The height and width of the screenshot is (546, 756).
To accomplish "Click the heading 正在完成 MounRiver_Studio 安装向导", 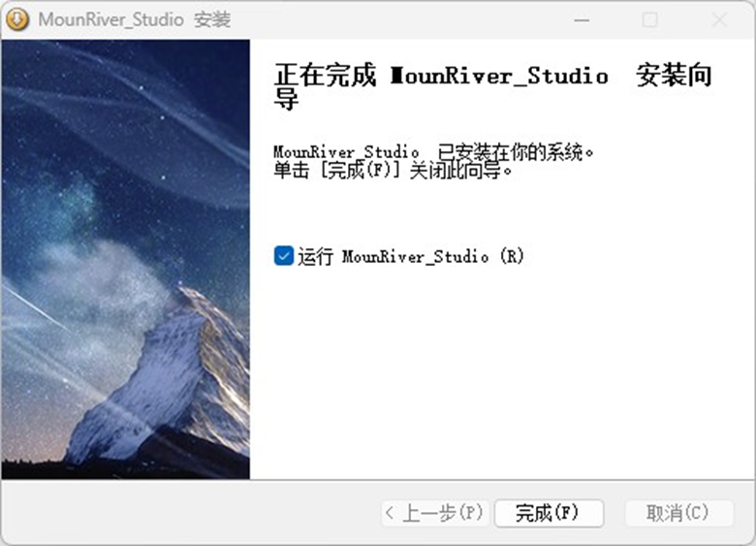I will (492, 87).
